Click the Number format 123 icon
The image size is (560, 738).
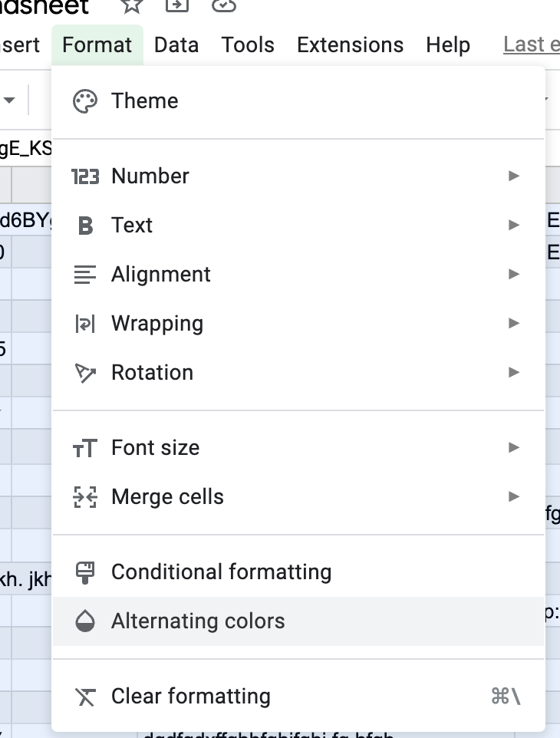85,176
